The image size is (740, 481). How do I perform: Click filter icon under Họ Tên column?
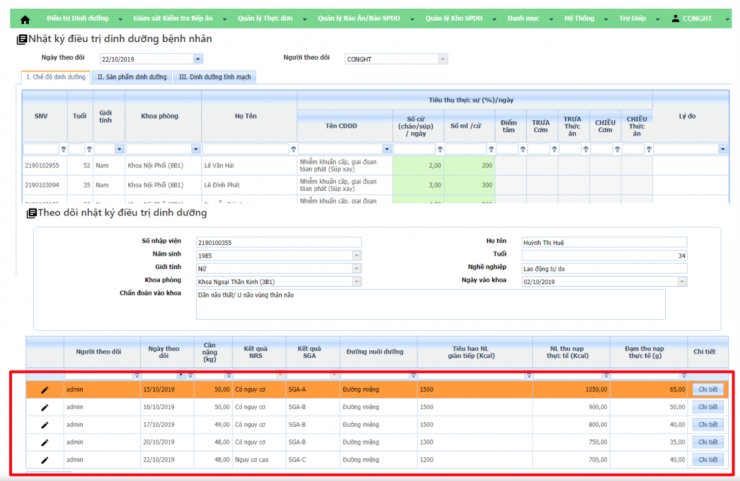pyautogui.click(x=291, y=149)
